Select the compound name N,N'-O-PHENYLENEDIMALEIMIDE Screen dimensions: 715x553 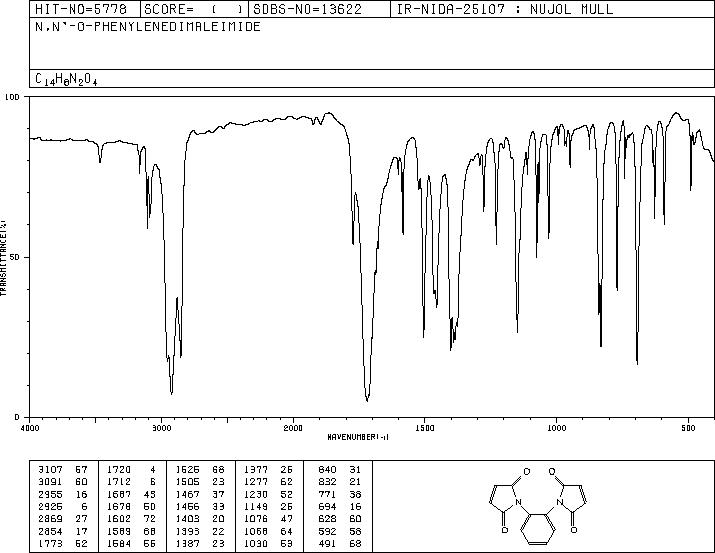coord(148,27)
